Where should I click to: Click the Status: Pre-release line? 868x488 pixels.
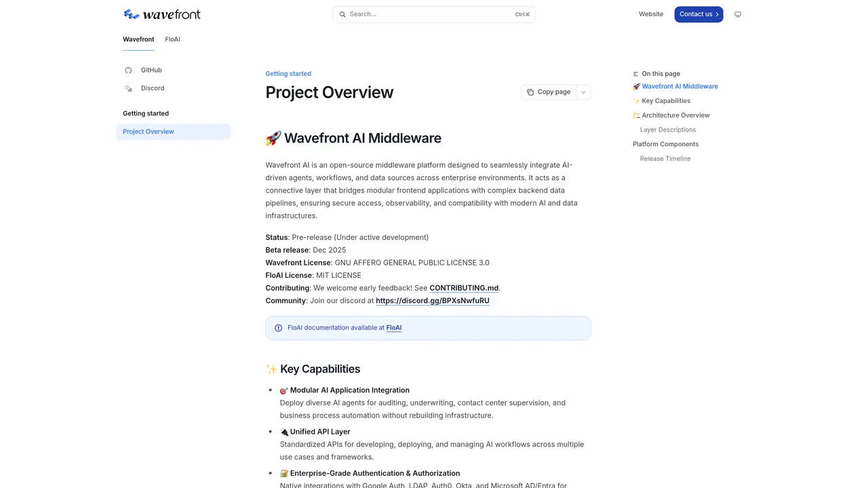point(347,238)
